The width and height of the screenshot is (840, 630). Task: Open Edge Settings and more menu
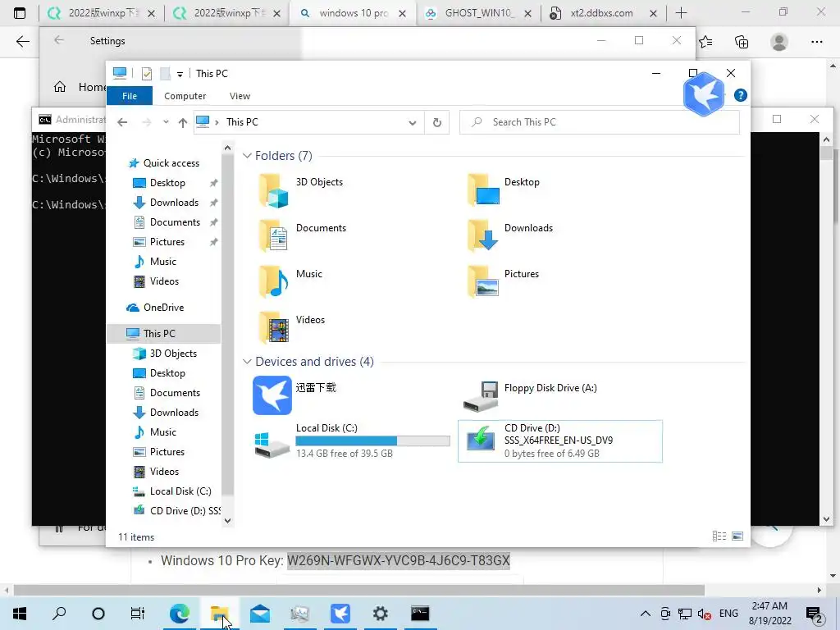tap(816, 42)
